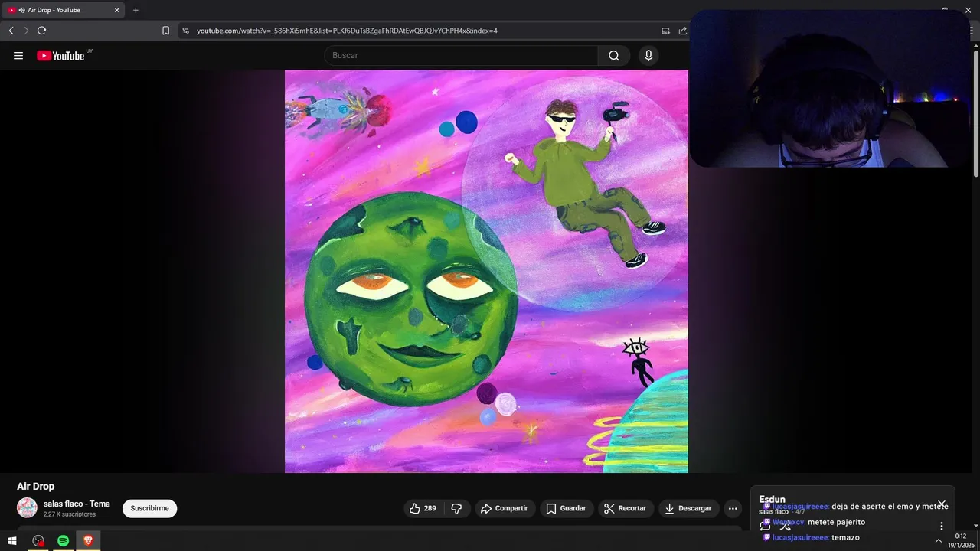
Task: Close the Esdun playlist panel
Action: coord(942,504)
